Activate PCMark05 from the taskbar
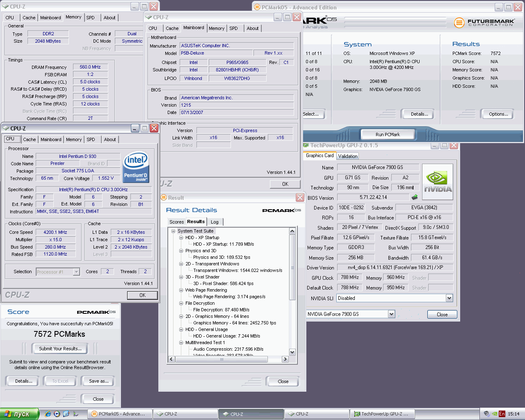 pyautogui.click(x=120, y=414)
